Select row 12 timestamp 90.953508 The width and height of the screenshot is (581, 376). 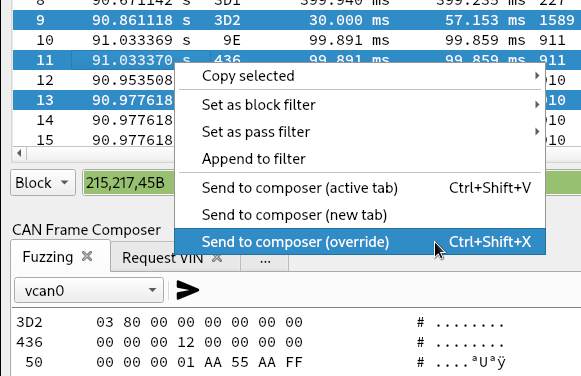click(132, 80)
